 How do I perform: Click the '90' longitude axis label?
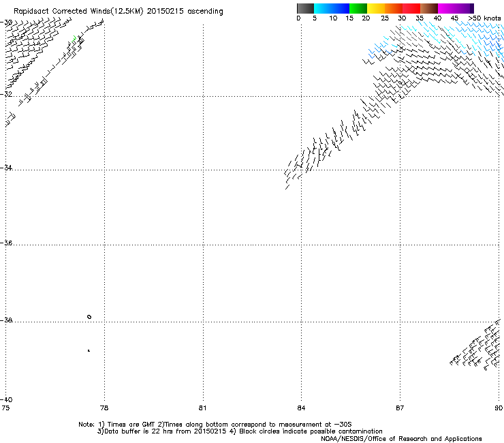[x=499, y=408]
